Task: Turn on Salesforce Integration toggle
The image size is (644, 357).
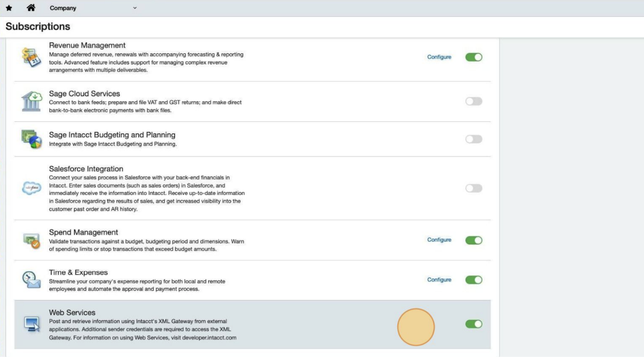Action: pyautogui.click(x=474, y=188)
